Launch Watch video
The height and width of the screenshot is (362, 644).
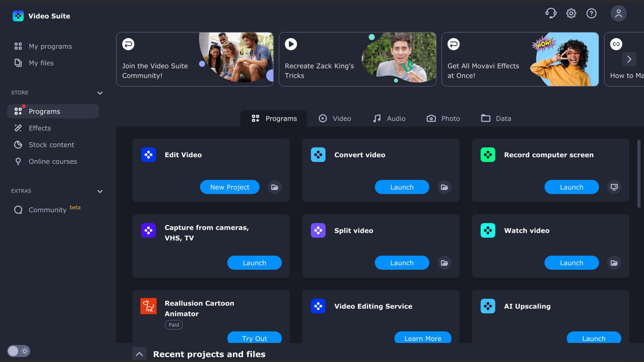point(572,263)
